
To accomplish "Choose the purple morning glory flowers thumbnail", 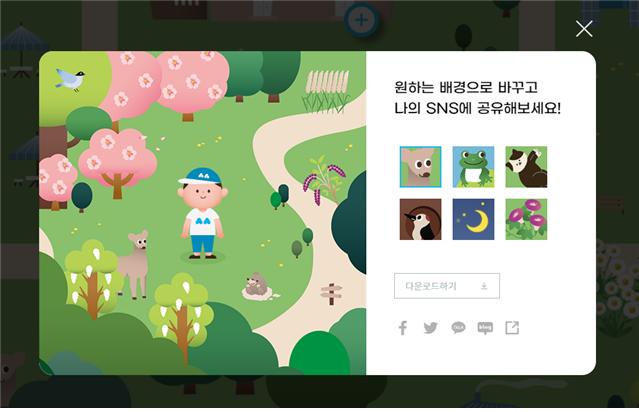I will [526, 219].
